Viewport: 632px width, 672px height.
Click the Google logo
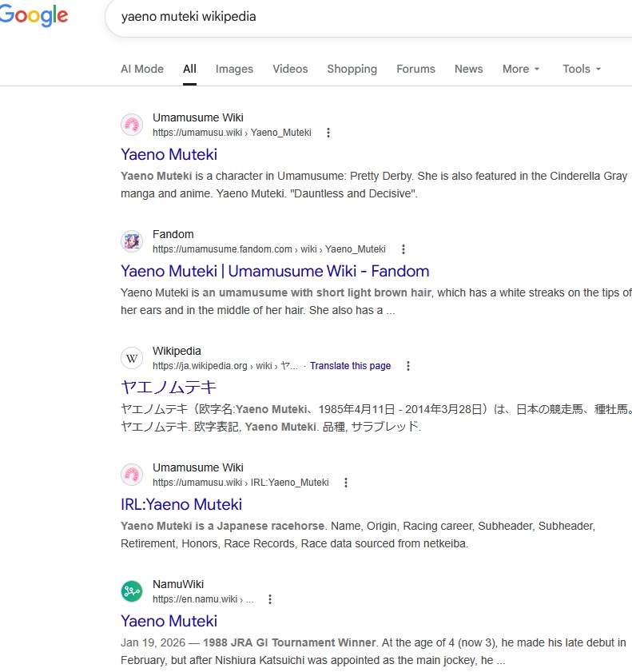(x=34, y=16)
